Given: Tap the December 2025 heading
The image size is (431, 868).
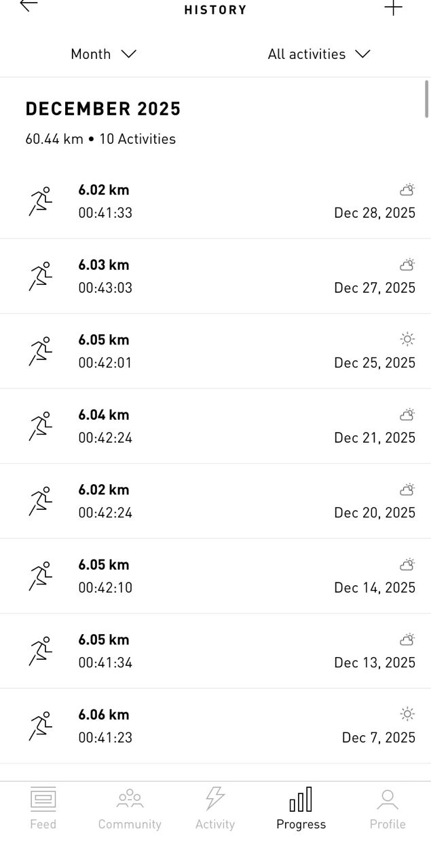Looking at the screenshot, I should point(103,109).
